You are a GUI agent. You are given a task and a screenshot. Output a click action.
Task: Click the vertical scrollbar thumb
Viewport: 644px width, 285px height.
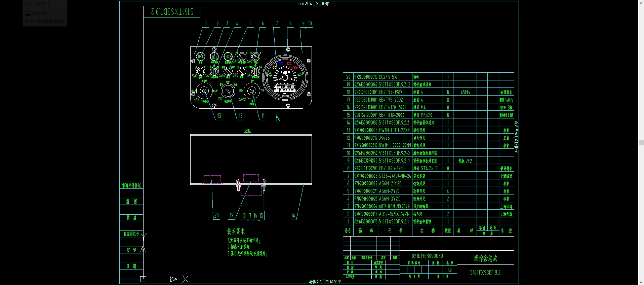point(641,143)
